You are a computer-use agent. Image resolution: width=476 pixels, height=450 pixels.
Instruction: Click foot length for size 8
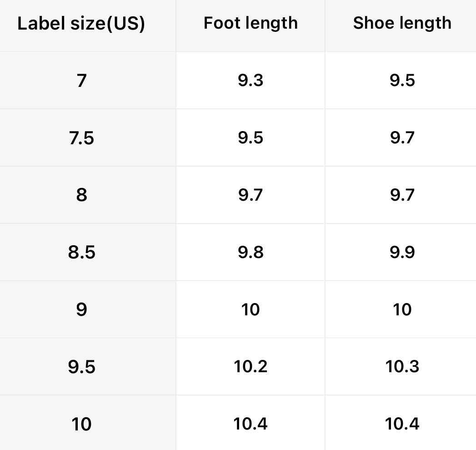click(x=251, y=195)
